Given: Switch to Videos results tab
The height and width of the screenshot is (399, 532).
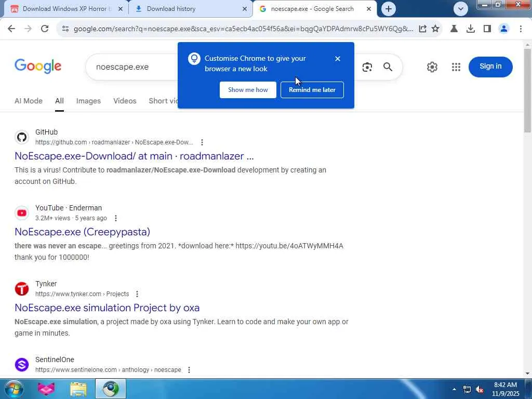Looking at the screenshot, I should pos(125,101).
